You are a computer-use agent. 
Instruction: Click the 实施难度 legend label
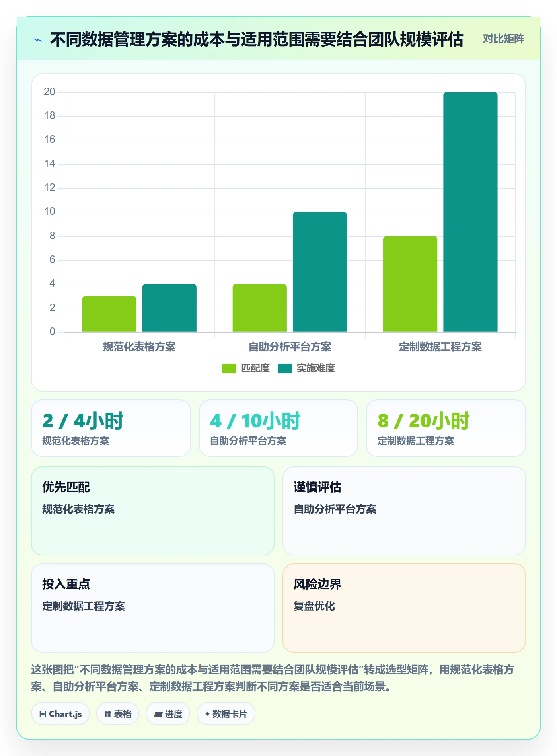316,368
